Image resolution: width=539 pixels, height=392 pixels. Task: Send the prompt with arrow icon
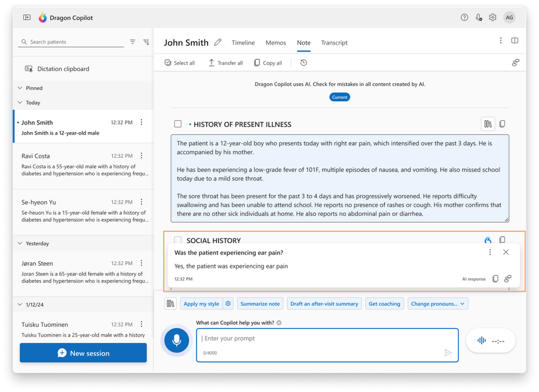point(448,353)
